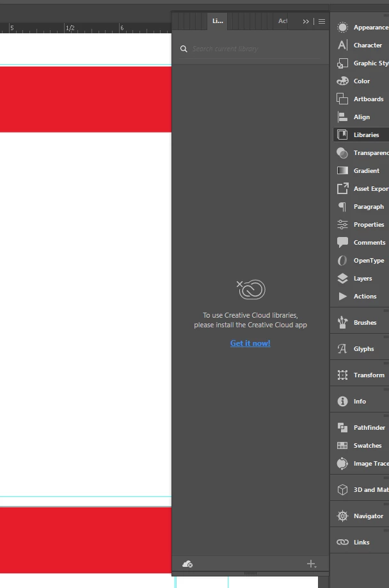This screenshot has height=588, width=389.
Task: Switch to the Li... Libraries tab
Action: click(218, 21)
